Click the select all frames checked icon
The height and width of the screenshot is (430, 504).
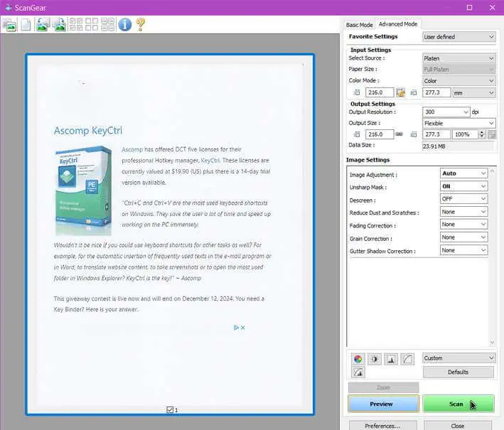76,24
